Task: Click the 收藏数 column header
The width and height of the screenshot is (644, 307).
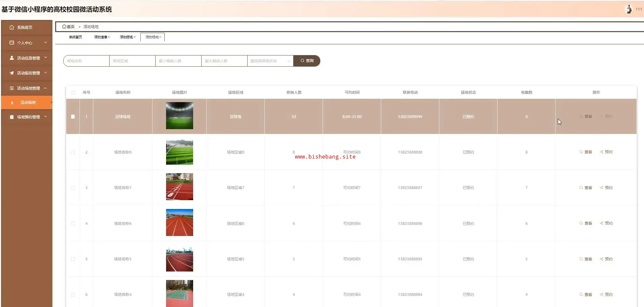Action: point(527,92)
